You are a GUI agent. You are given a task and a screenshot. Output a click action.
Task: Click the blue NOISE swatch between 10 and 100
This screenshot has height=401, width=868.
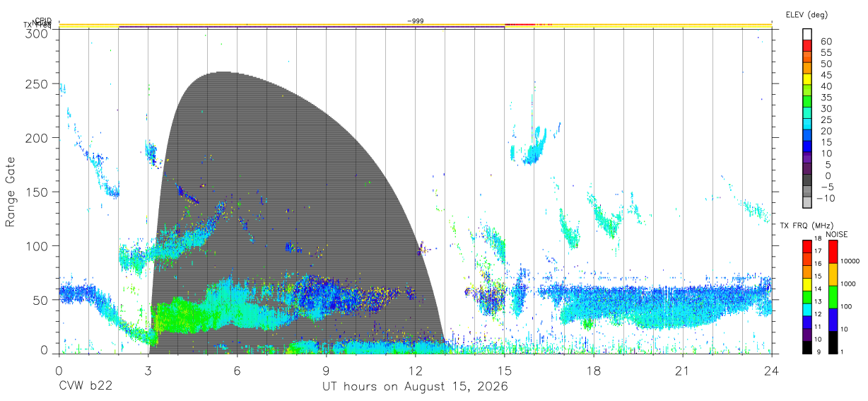click(833, 319)
